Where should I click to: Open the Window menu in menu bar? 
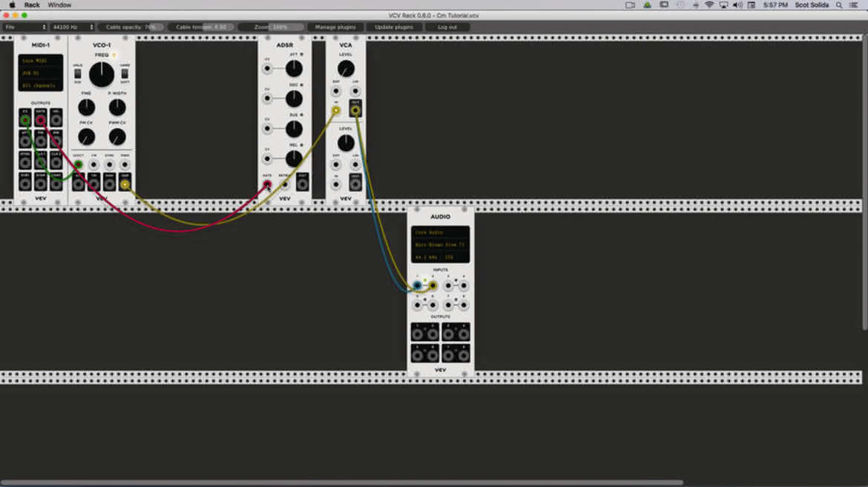coord(59,5)
